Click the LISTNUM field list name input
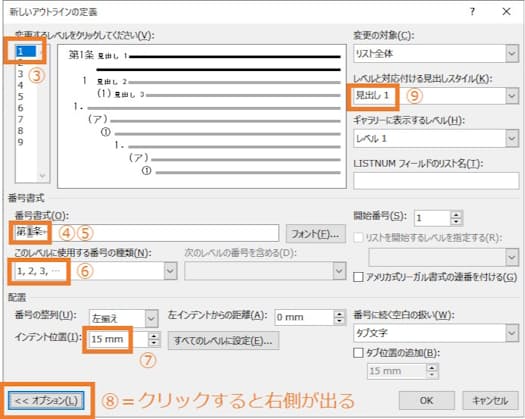 pos(436,181)
